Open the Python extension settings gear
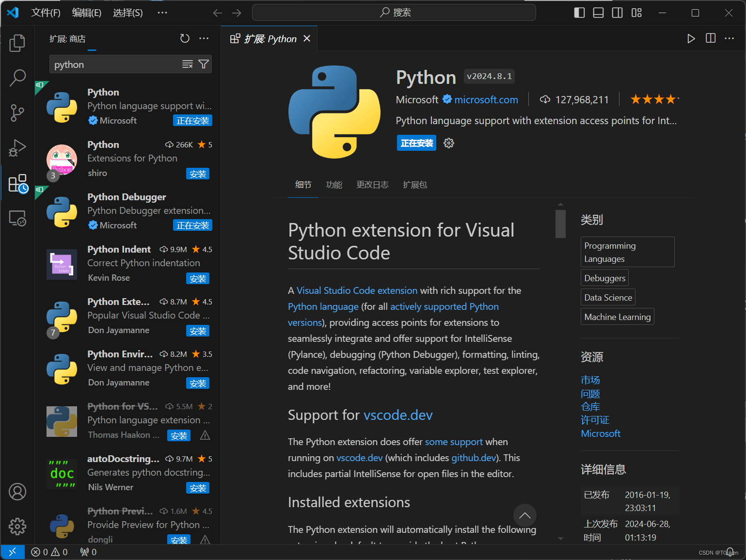746x560 pixels. (x=448, y=143)
